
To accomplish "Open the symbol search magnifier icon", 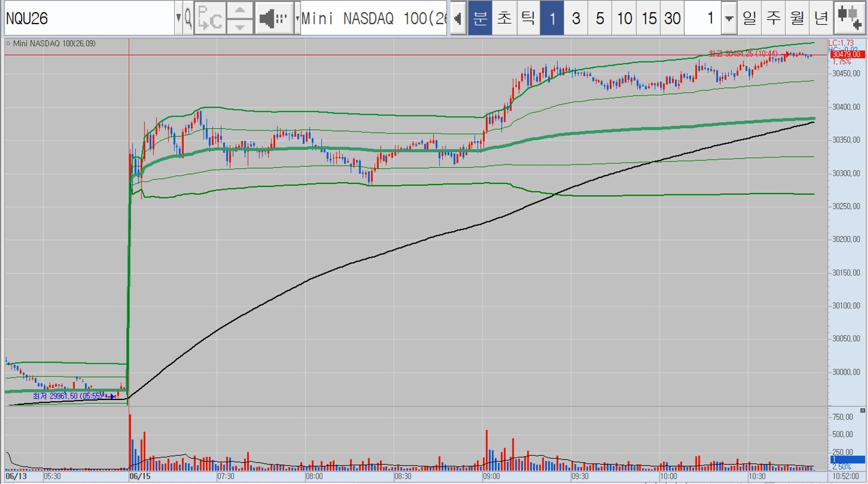I will [188, 18].
